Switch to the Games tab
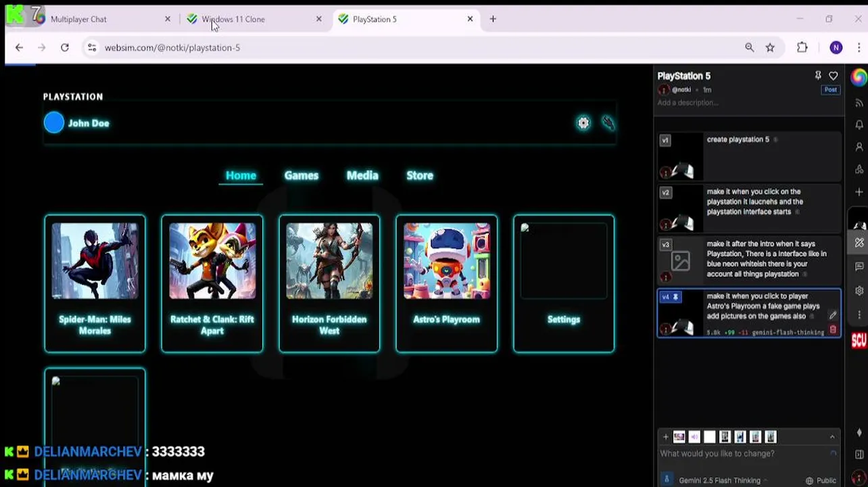The image size is (868, 487). [302, 175]
